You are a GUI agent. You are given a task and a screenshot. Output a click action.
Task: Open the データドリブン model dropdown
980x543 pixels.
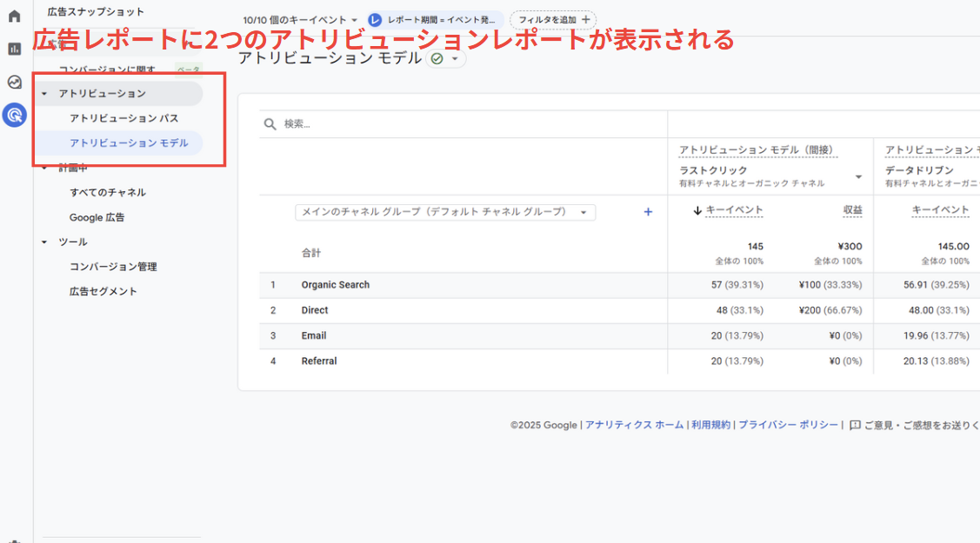[x=932, y=176]
